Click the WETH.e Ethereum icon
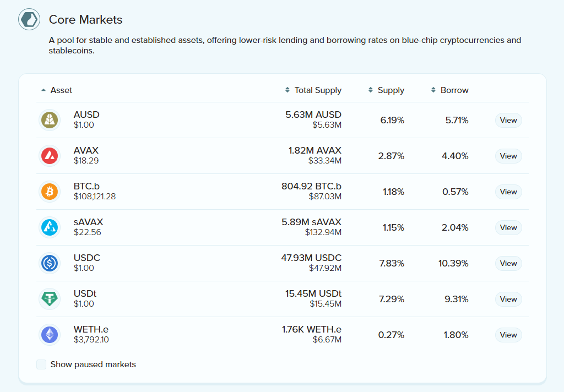 50,334
